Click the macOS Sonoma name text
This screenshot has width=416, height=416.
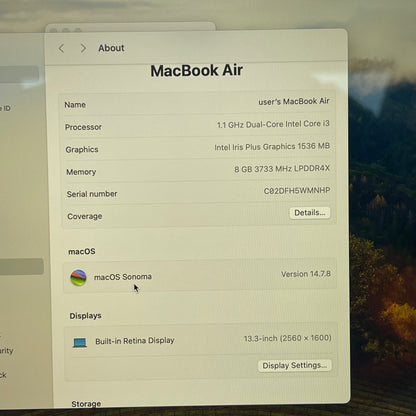tap(123, 277)
